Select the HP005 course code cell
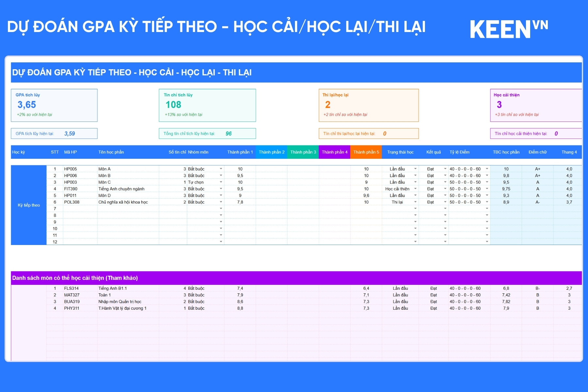Viewport: 588px width, 392px height. coord(71,169)
